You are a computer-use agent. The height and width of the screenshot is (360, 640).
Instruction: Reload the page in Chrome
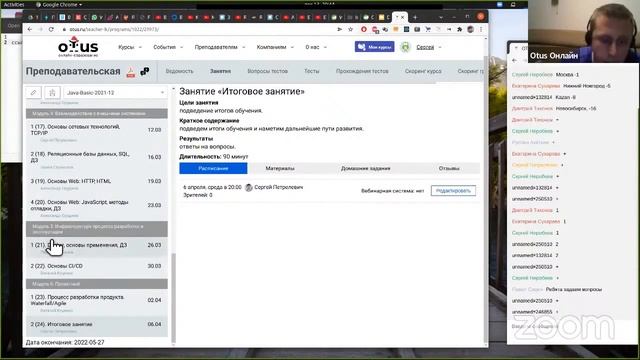tap(51, 29)
